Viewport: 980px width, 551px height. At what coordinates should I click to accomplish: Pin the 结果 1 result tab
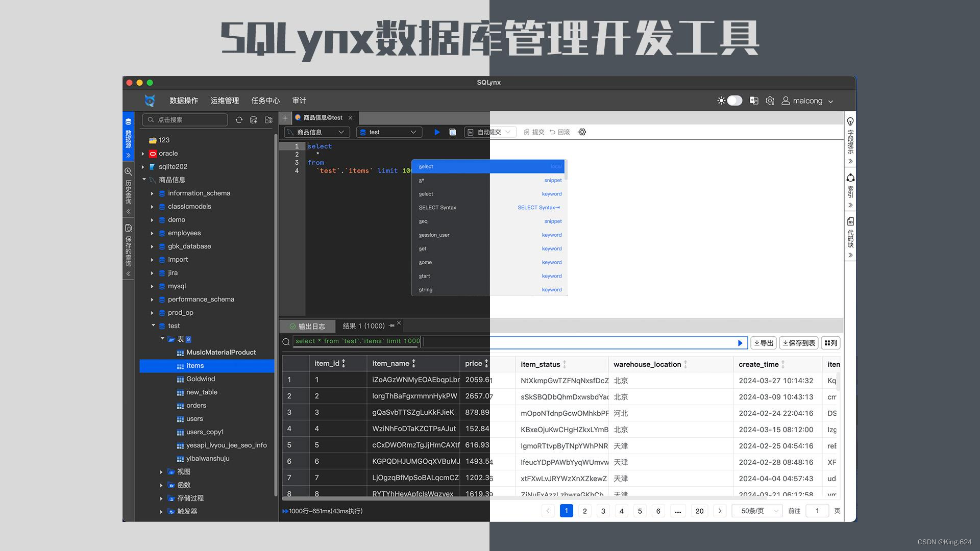pos(391,325)
